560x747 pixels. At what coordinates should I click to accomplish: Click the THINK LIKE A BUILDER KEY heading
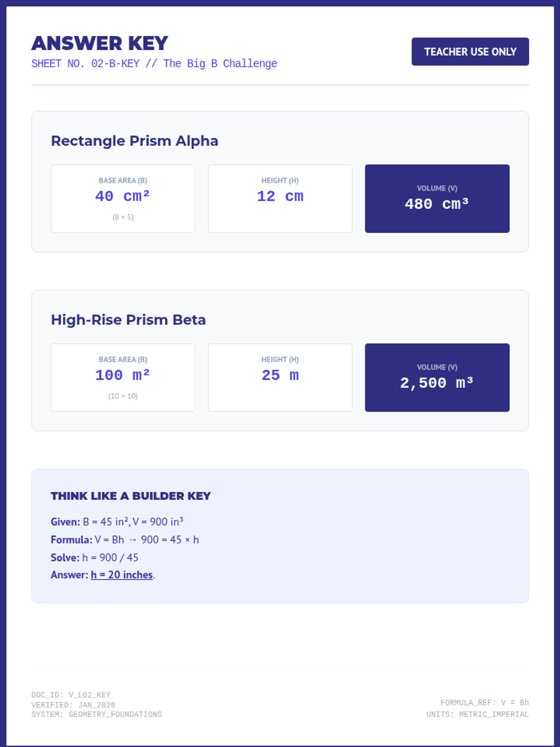click(x=131, y=496)
